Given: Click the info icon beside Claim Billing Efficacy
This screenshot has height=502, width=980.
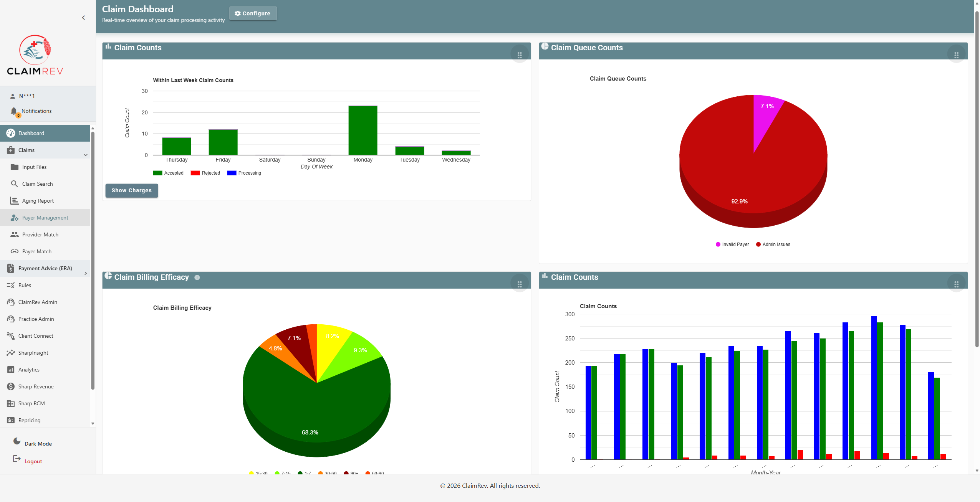Looking at the screenshot, I should coord(197,277).
